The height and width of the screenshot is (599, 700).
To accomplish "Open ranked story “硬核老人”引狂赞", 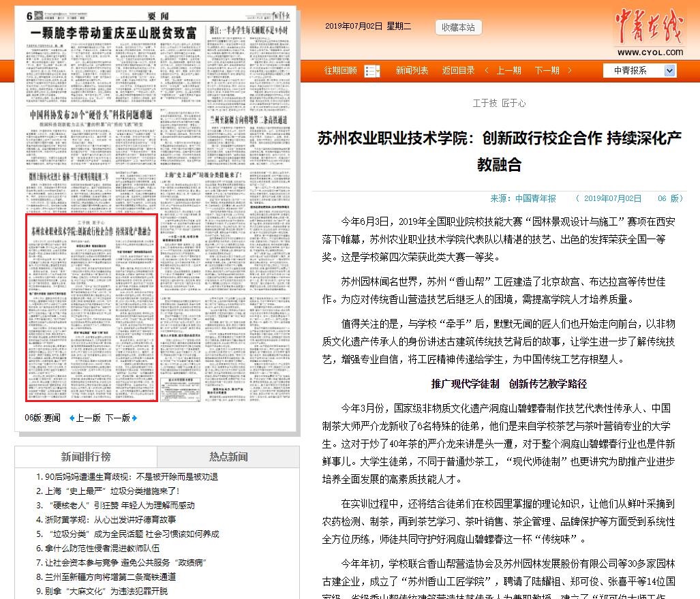I will click(121, 505).
